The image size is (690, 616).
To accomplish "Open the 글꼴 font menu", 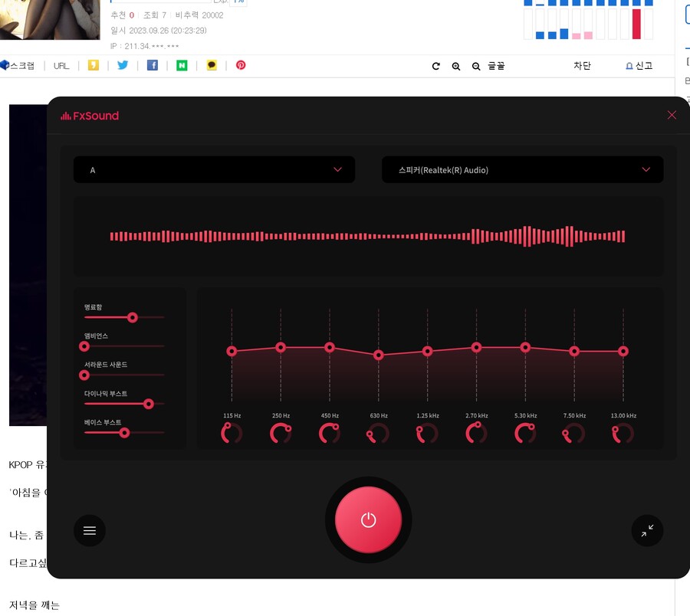I will 495,66.
